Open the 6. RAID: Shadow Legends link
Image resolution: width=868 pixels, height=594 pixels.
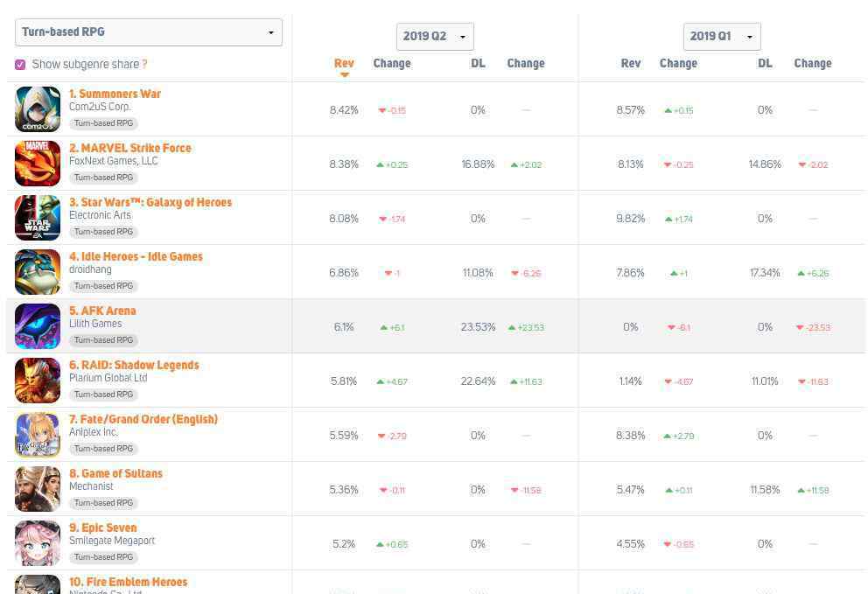coord(134,366)
